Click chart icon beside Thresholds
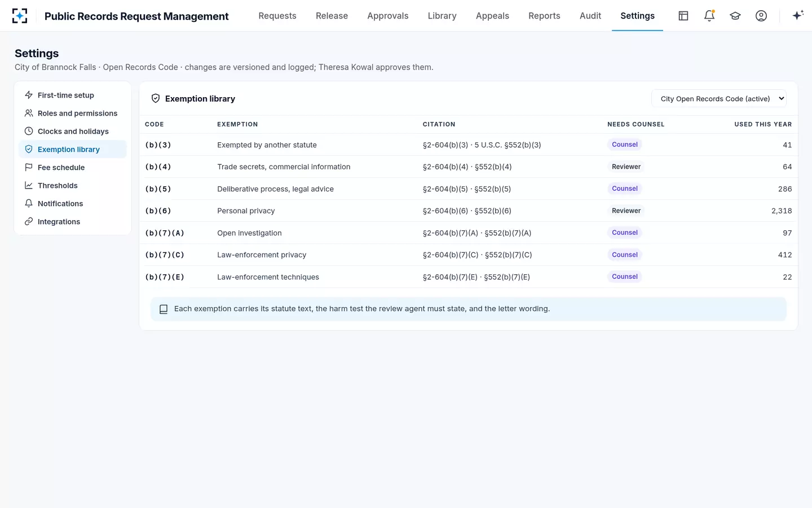812x508 pixels. tap(29, 185)
